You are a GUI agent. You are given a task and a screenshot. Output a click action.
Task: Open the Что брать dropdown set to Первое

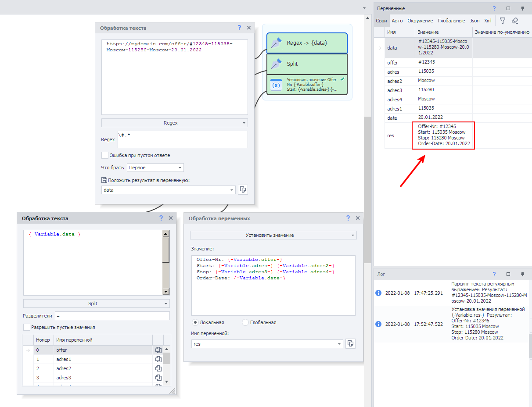point(155,168)
